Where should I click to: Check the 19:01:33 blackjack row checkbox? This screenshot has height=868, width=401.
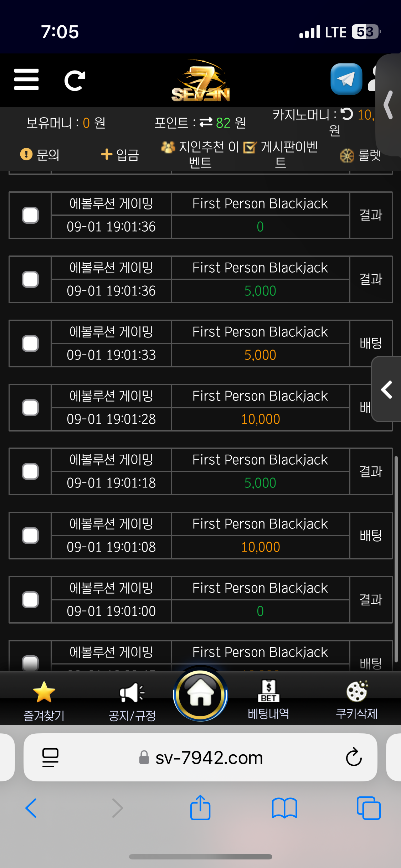(30, 343)
